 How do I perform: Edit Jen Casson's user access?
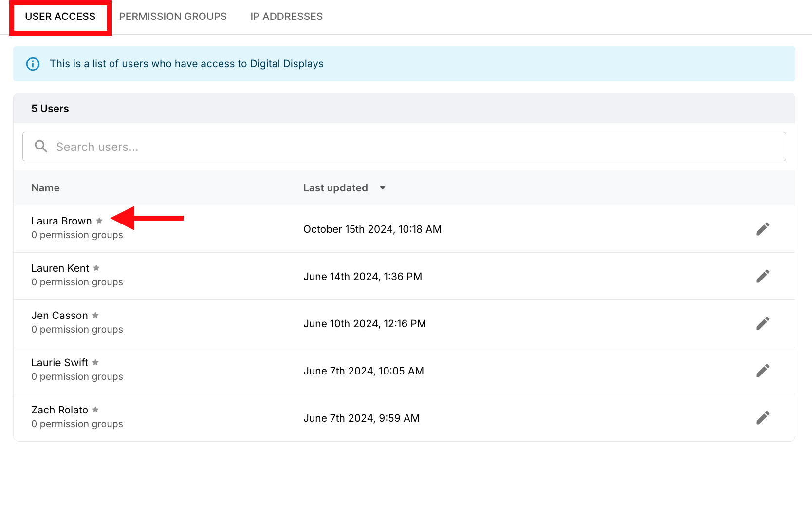pyautogui.click(x=762, y=323)
